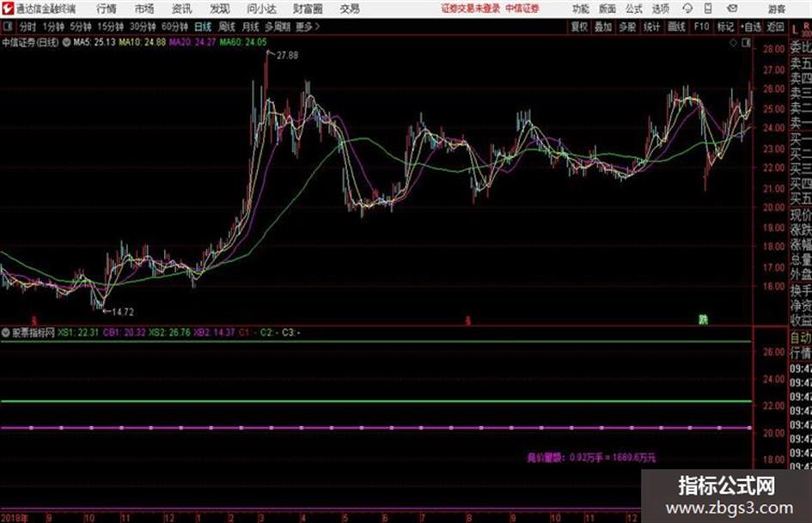The height and width of the screenshot is (523, 812).
Task: Open the 选项 menu
Action: (x=660, y=9)
